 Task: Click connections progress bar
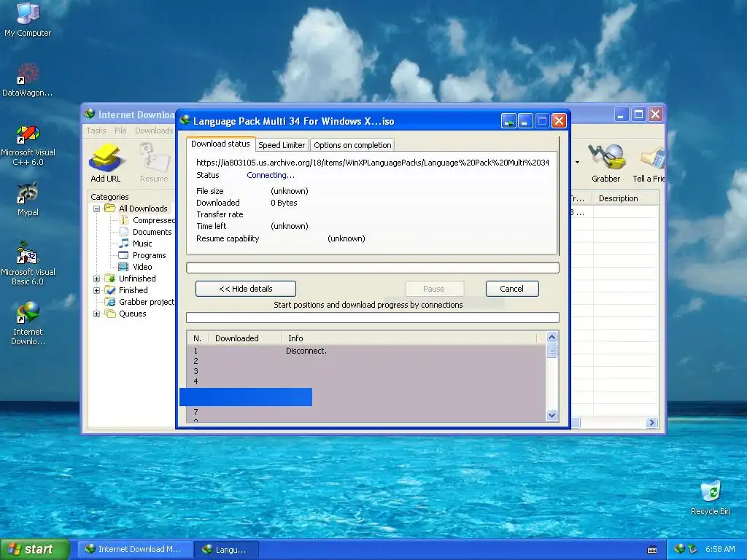[x=373, y=318]
